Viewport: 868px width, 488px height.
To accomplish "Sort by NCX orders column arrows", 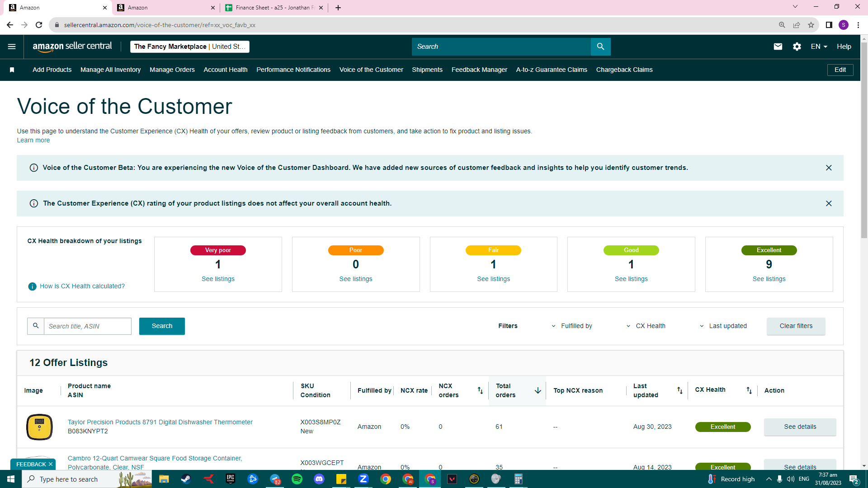I will (480, 390).
